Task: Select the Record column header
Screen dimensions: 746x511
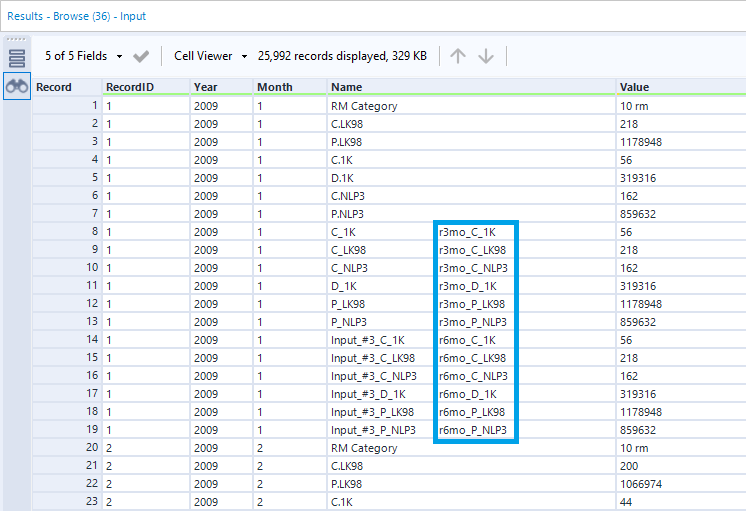Action: pos(54,87)
